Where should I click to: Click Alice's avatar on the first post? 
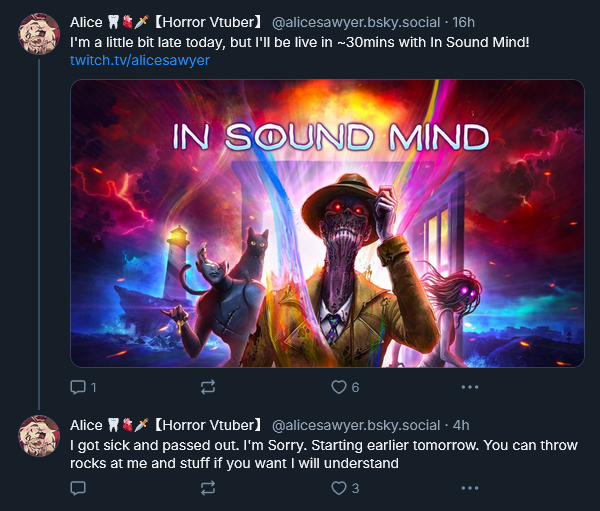pyautogui.click(x=40, y=35)
